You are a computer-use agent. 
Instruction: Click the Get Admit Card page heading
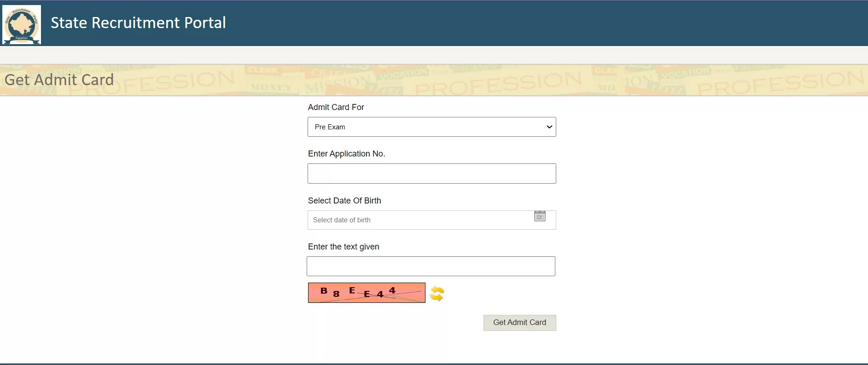point(59,80)
